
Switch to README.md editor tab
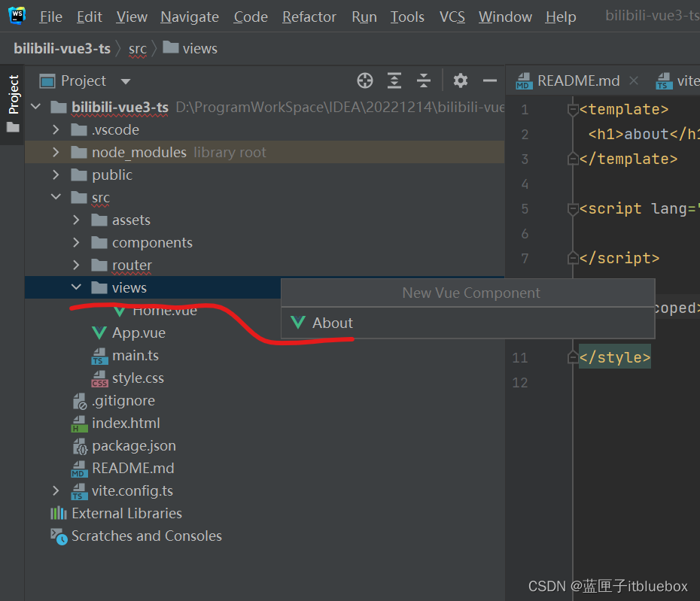[x=568, y=80]
